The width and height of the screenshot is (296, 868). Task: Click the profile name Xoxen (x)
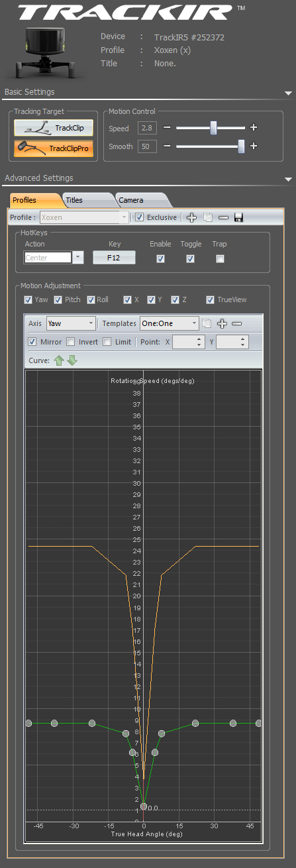pos(172,50)
